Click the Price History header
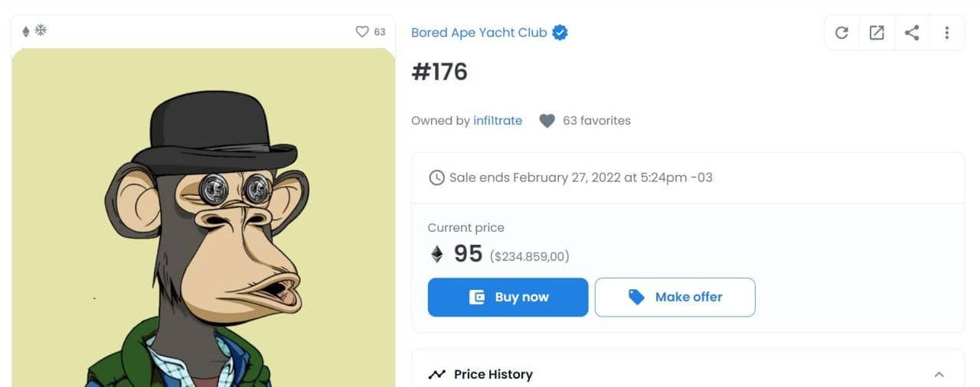The height and width of the screenshot is (387, 980). [x=493, y=374]
